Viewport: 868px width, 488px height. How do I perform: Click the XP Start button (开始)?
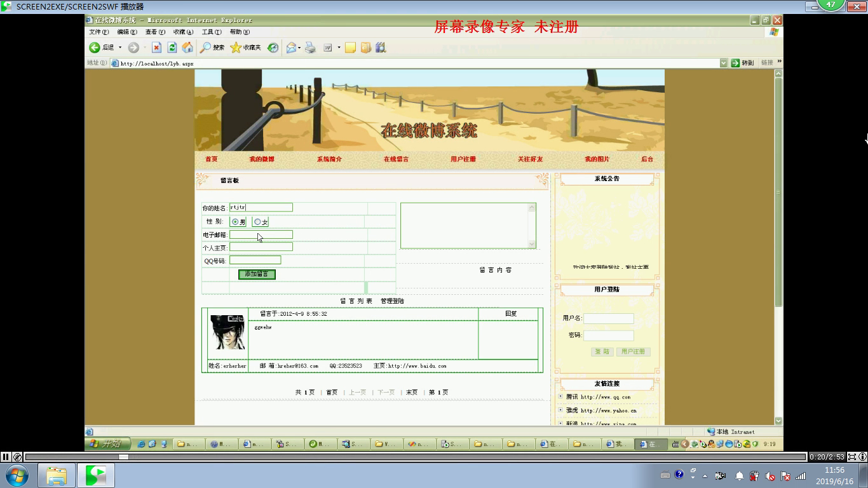[x=107, y=444]
